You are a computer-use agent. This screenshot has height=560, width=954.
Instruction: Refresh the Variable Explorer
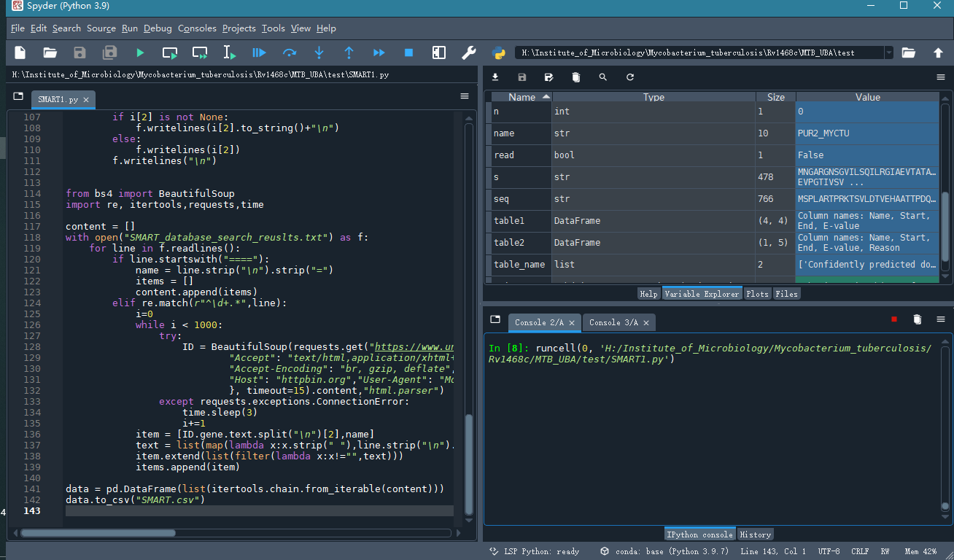(x=629, y=77)
